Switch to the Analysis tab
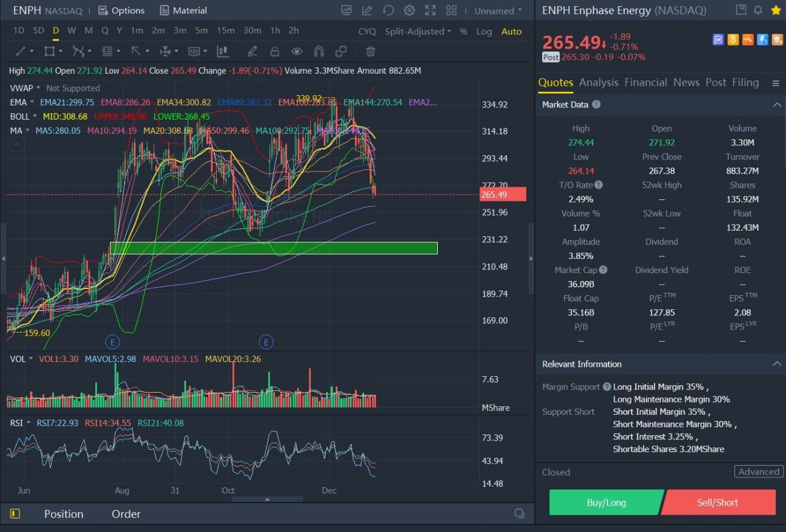786x532 pixels. tap(598, 82)
